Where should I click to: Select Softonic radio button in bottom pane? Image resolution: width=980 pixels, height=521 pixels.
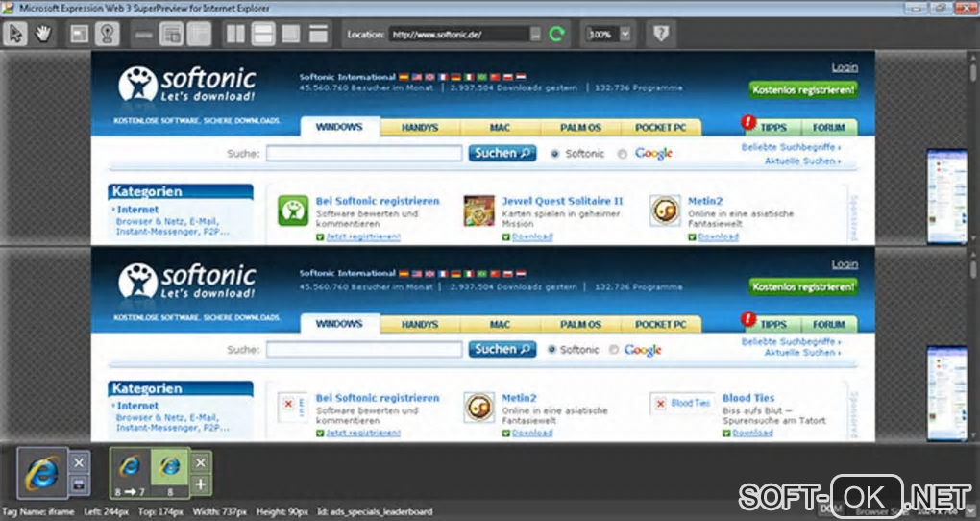(x=551, y=350)
